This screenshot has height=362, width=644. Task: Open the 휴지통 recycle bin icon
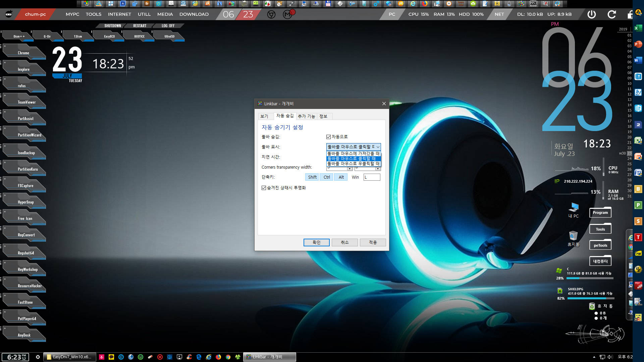(x=573, y=239)
